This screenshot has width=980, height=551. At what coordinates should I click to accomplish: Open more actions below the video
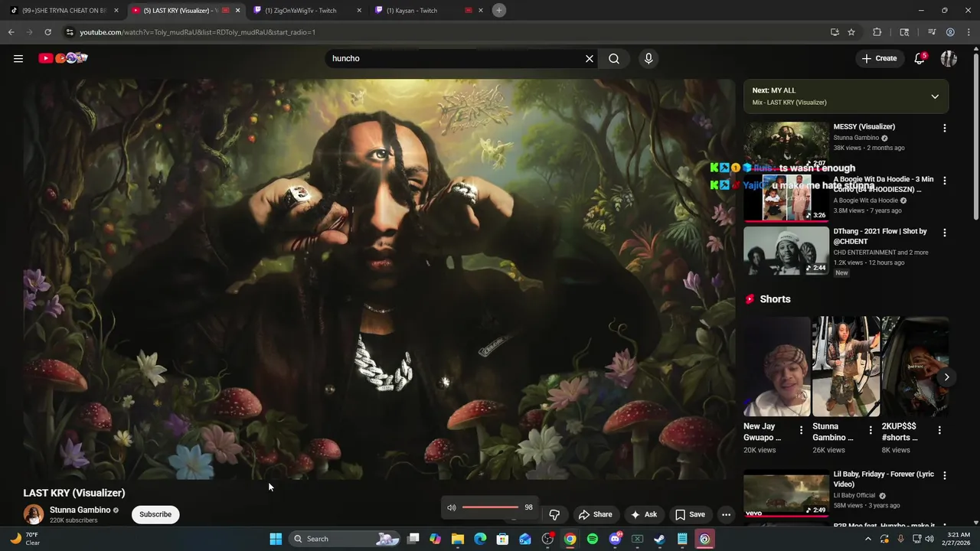[726, 514]
